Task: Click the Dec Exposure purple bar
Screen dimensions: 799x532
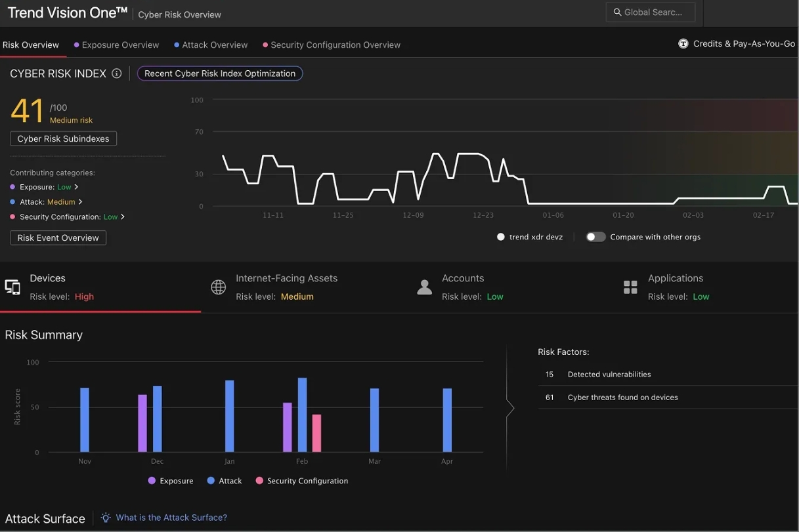Action: [142, 423]
